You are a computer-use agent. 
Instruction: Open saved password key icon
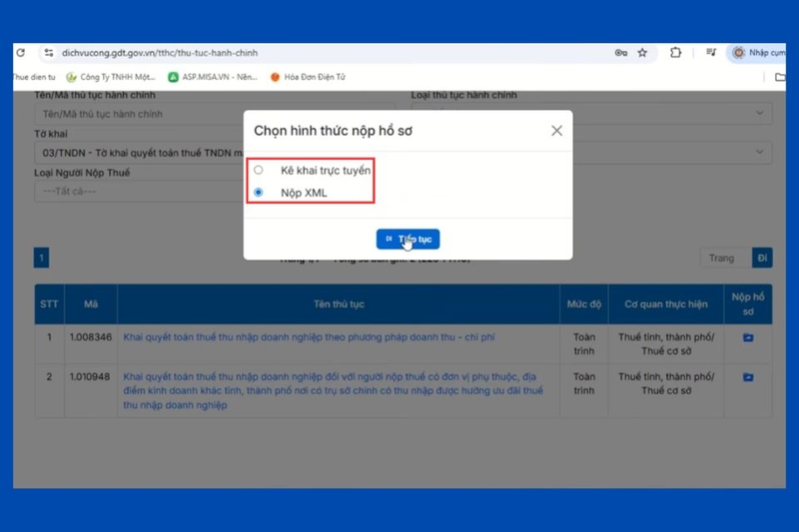620,53
